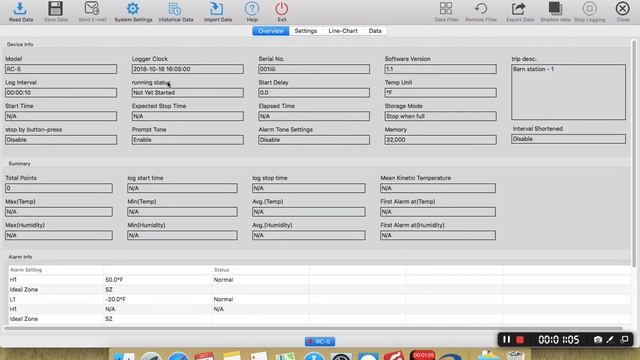640x360 pixels.
Task: Click the Max(Temp) field
Action: (x=59, y=212)
